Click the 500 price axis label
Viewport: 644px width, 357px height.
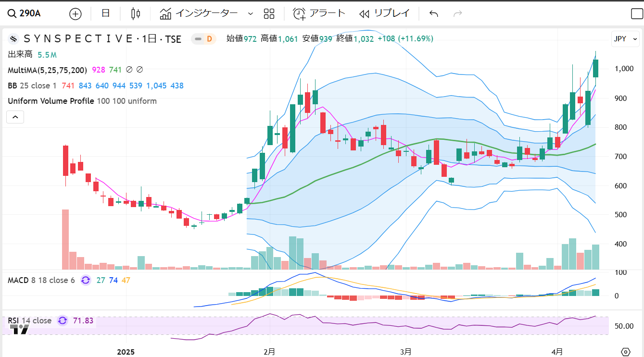click(620, 215)
